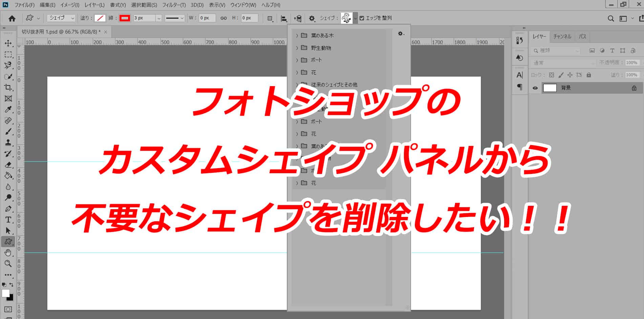Click the foreground color swatch
The height and width of the screenshot is (319, 644).
pyautogui.click(x=5, y=293)
